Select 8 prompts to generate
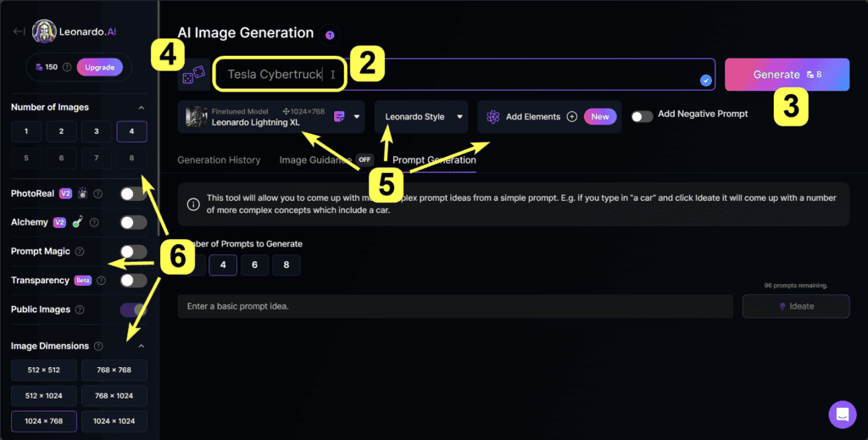 287,265
